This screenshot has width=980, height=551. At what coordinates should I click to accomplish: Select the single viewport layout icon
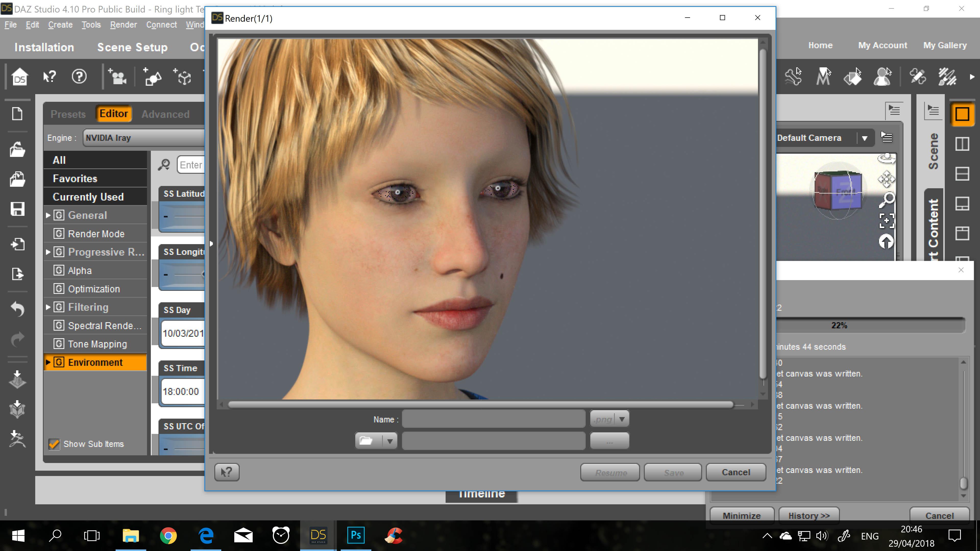coord(962,114)
